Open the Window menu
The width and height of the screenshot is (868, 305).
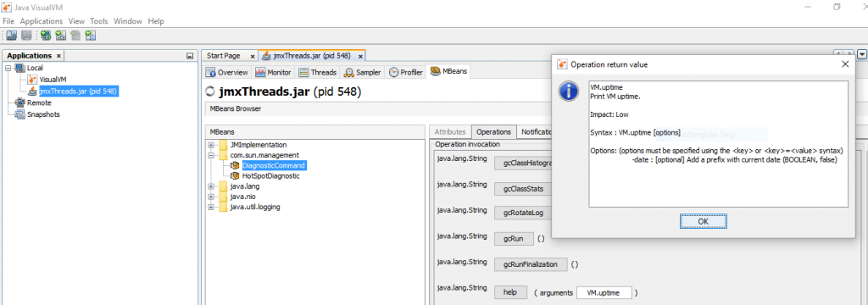click(128, 21)
